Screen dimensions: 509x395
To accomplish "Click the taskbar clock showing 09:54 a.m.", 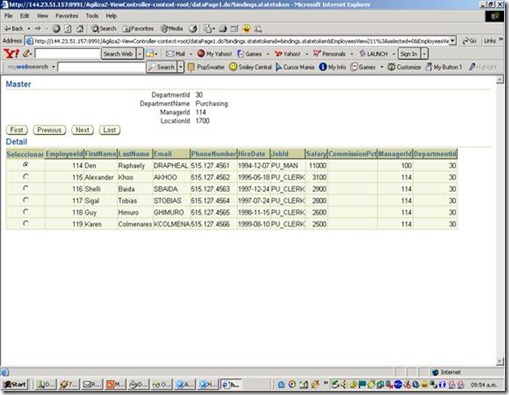I will [x=484, y=385].
